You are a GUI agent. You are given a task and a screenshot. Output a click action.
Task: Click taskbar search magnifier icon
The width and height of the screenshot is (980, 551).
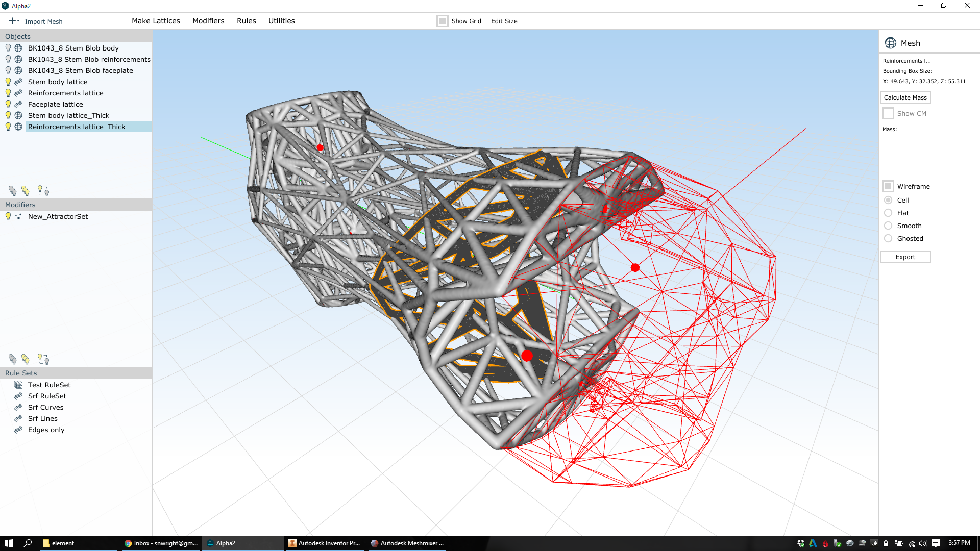click(x=28, y=543)
